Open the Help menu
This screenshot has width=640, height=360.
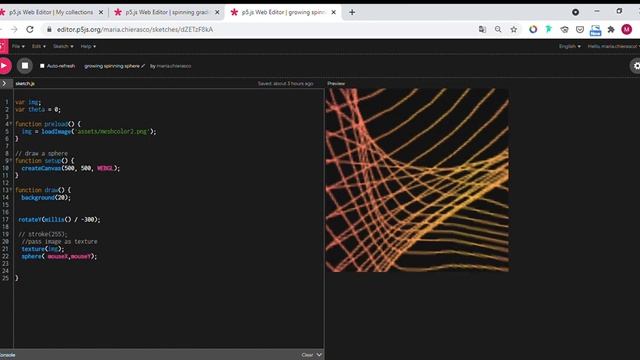[x=88, y=46]
